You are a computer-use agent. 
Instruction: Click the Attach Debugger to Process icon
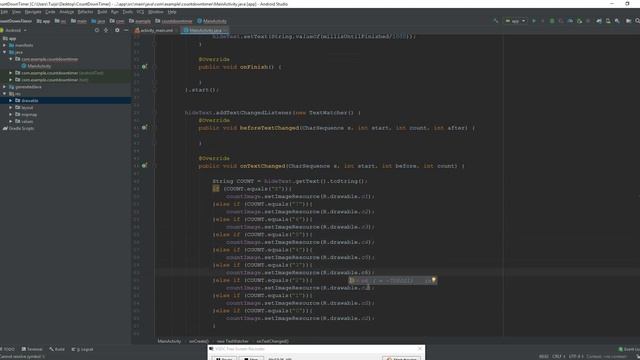(579, 21)
